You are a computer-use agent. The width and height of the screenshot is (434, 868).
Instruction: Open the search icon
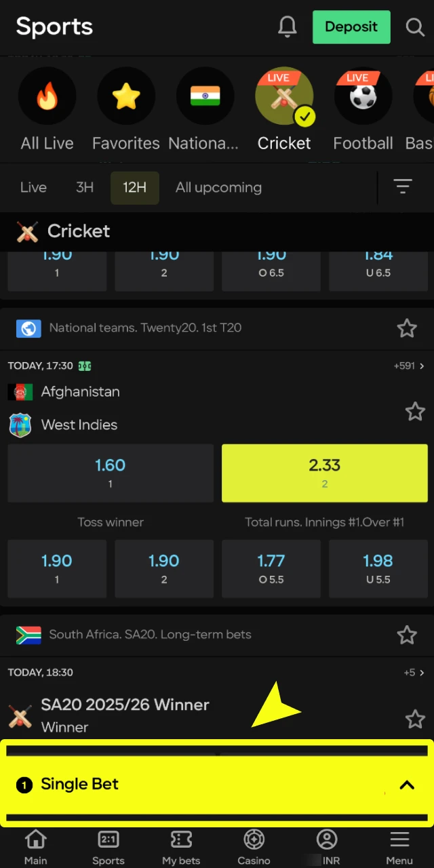414,27
